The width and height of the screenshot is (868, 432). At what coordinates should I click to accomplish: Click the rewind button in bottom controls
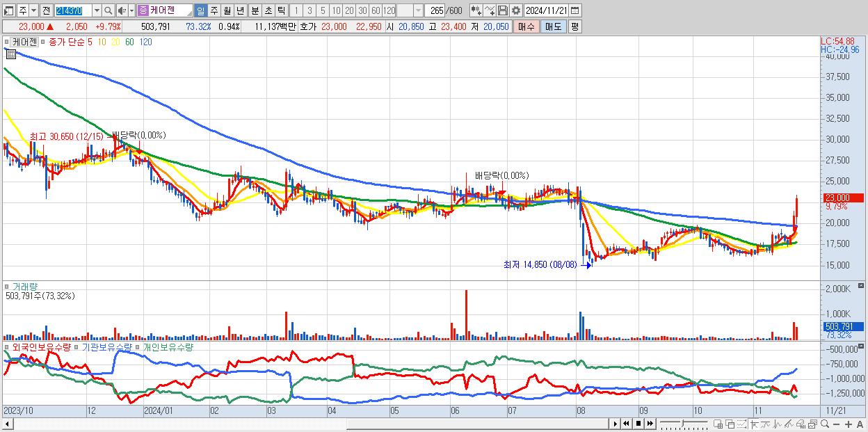(626, 424)
